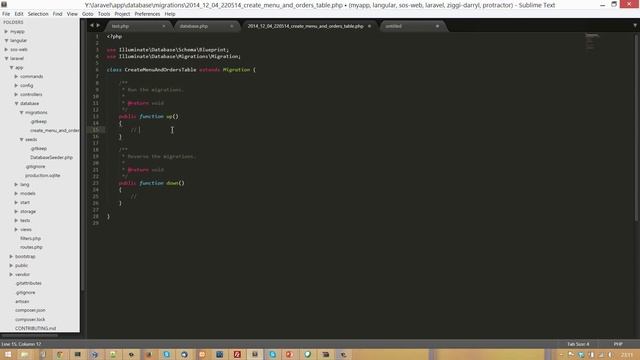Open the Find menu
640x360 pixels.
[x=58, y=13]
